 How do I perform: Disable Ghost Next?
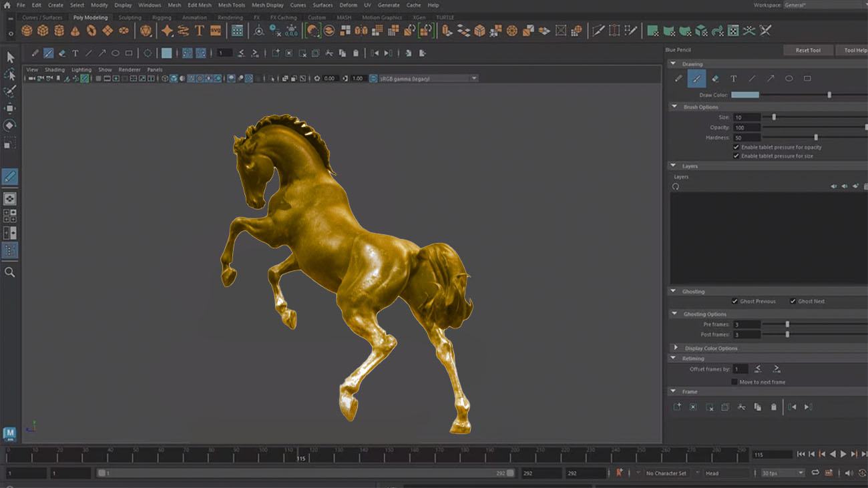(x=793, y=301)
